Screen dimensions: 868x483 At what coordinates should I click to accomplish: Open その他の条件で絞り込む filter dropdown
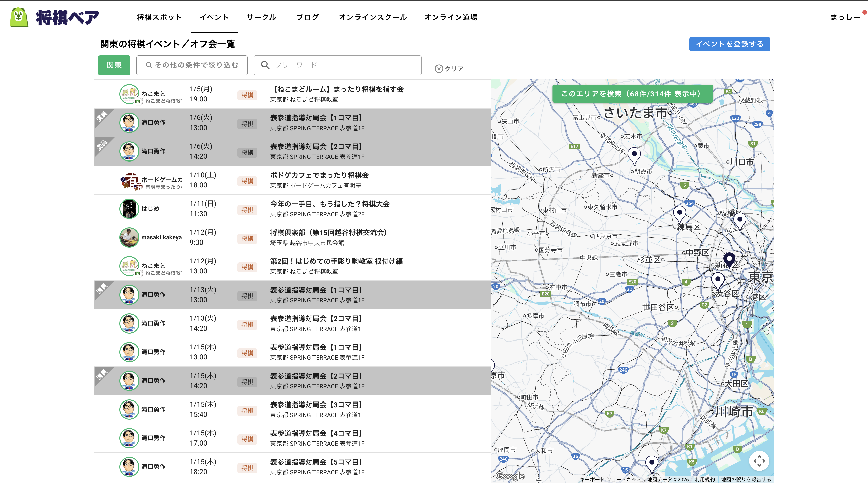(192, 65)
